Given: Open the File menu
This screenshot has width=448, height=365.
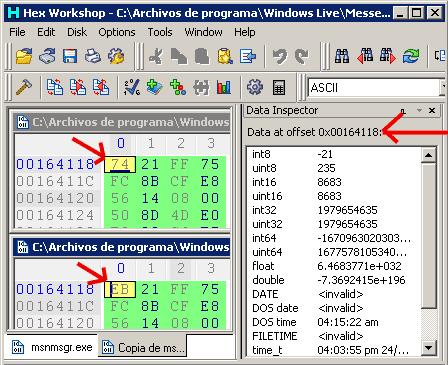Looking at the screenshot, I should pos(17,32).
